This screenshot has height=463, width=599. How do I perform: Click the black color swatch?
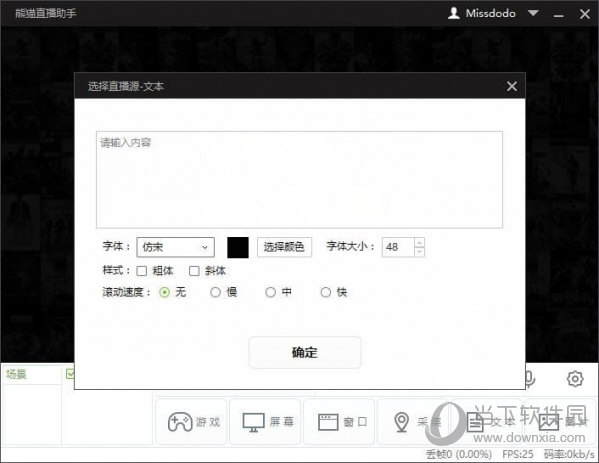click(x=238, y=247)
